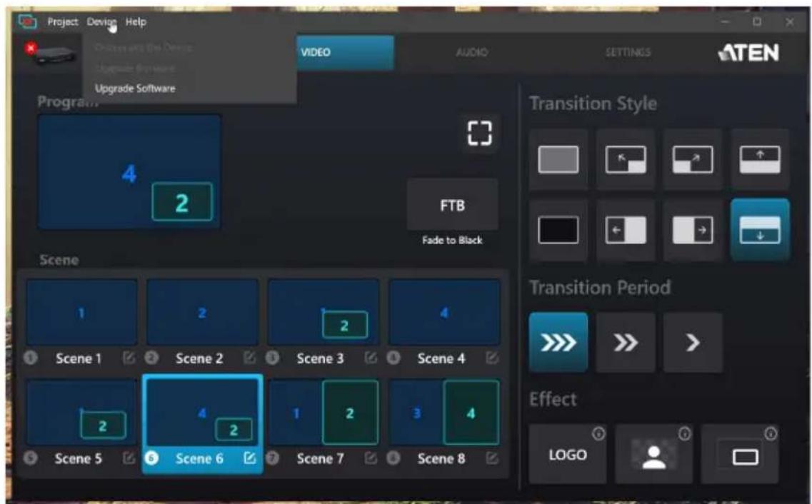Edit Scene 5 with its pencil icon

point(129,458)
